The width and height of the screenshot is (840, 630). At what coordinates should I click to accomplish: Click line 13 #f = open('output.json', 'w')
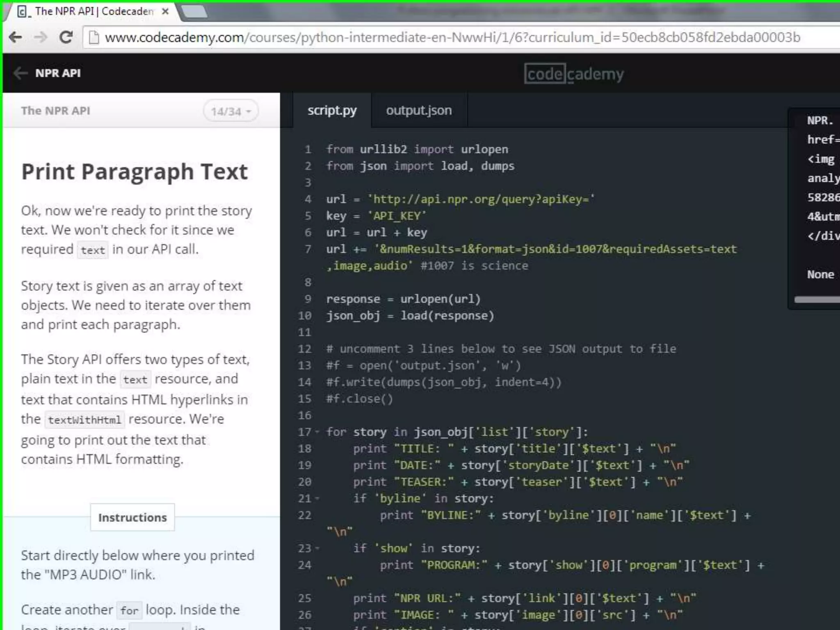[423, 365]
